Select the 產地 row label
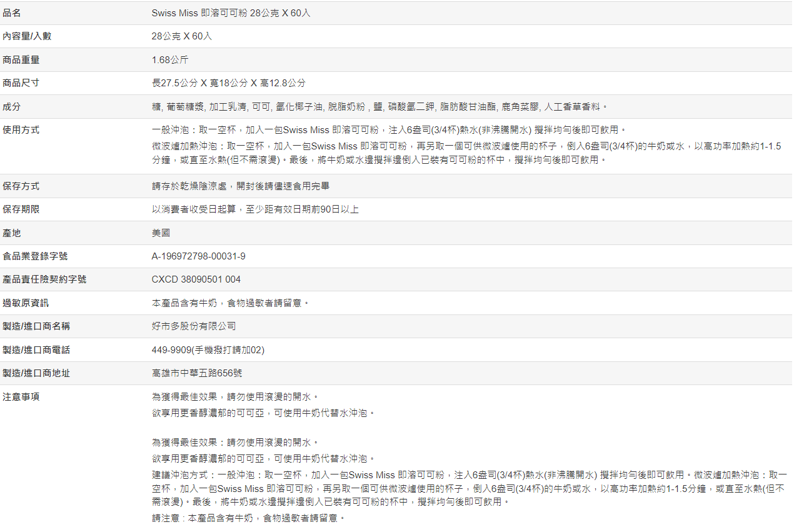 (11, 233)
